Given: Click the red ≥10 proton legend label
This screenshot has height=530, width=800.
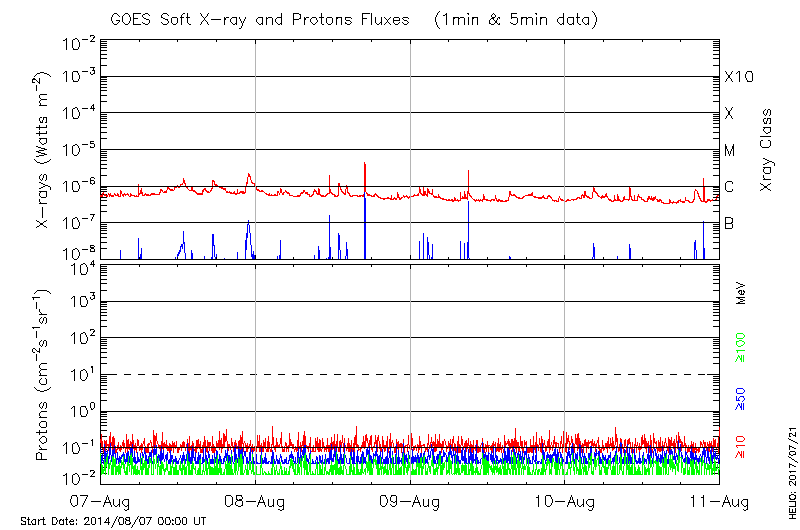Looking at the screenshot, I should [741, 447].
